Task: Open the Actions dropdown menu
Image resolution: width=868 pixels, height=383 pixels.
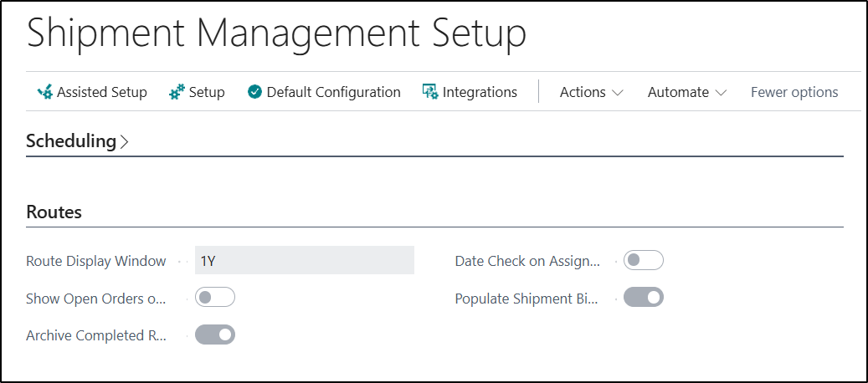Action: [591, 92]
